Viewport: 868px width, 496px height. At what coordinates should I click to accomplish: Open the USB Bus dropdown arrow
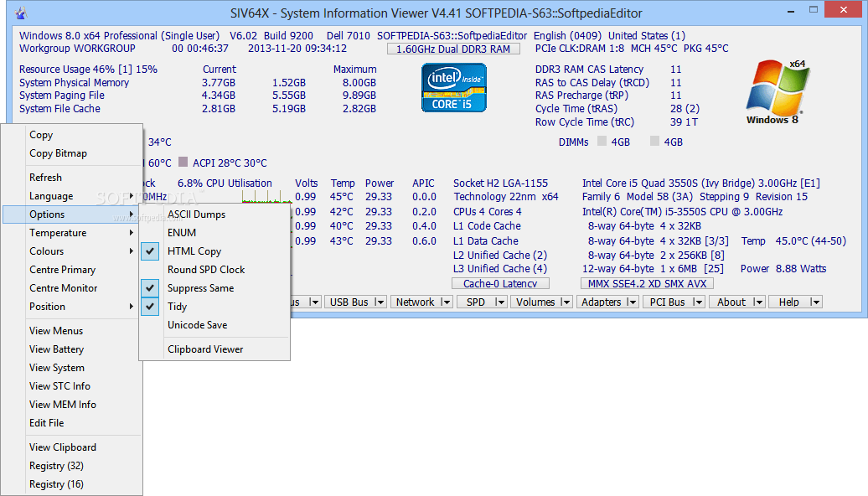[380, 302]
